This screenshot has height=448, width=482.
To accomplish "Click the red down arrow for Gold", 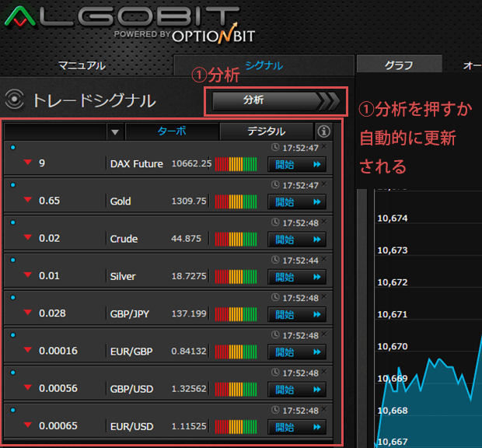I will [x=28, y=200].
